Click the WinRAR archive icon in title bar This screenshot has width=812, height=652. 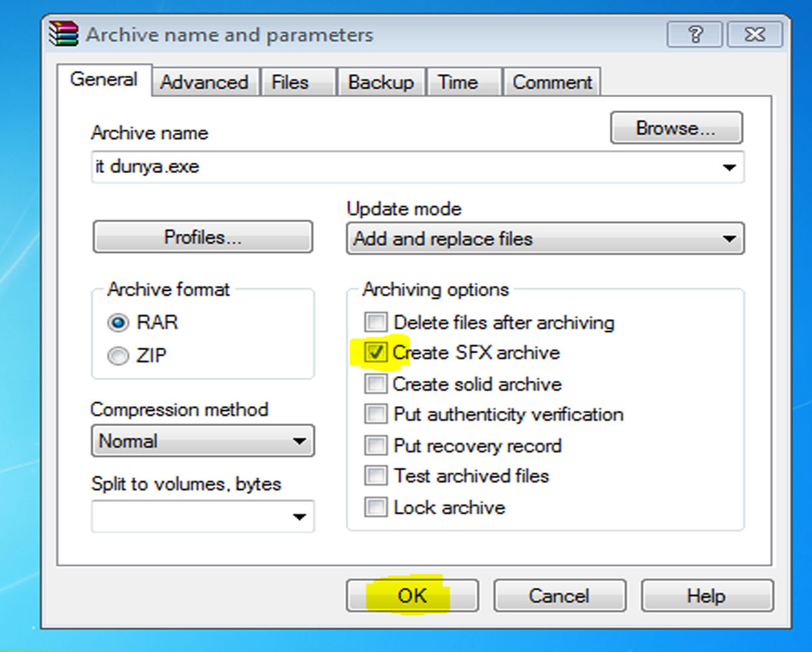coord(63,33)
